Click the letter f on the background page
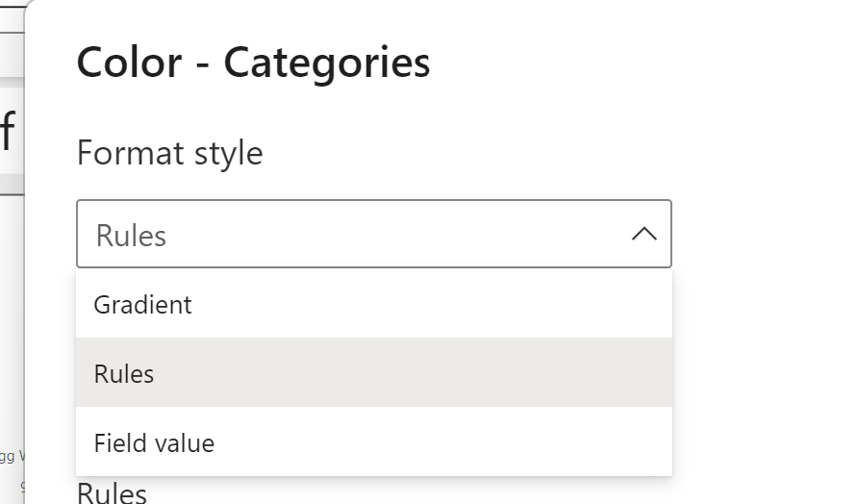 pyautogui.click(x=8, y=132)
